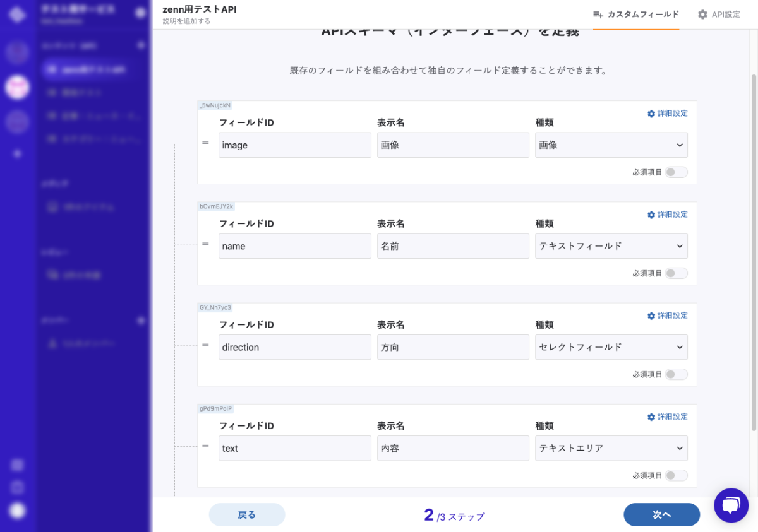Grab the drag handle of the image field

pos(205,143)
